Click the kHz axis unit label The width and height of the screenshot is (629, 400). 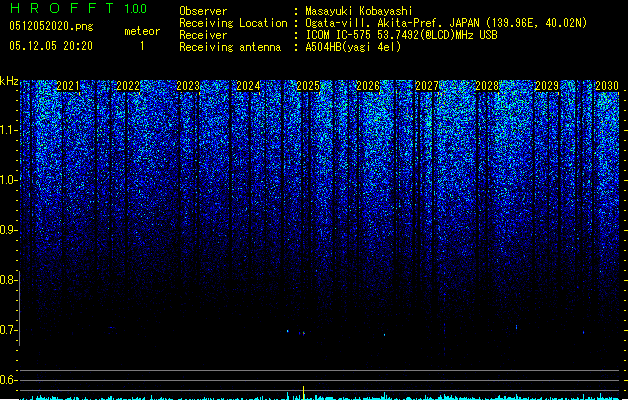point(9,81)
